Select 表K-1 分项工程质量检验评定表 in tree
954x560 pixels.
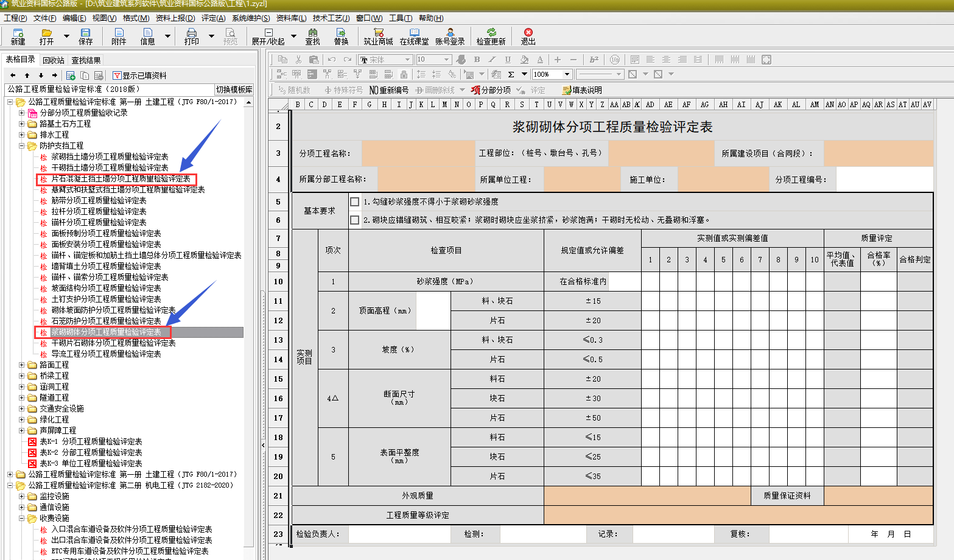[x=91, y=442]
